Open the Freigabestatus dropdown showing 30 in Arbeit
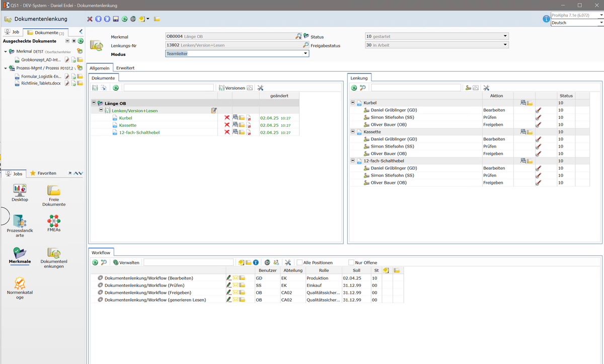 coord(437,45)
